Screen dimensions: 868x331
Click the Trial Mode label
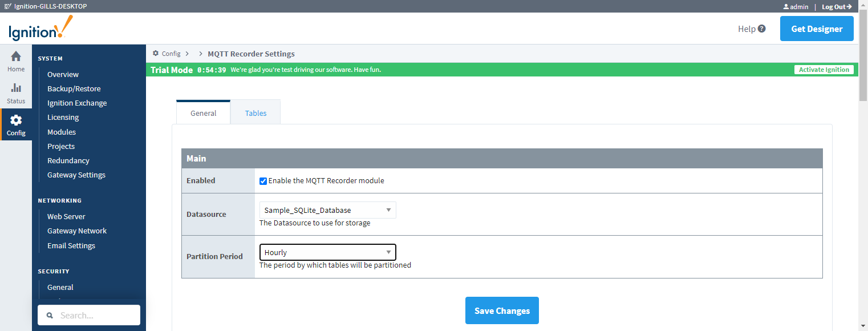(172, 70)
